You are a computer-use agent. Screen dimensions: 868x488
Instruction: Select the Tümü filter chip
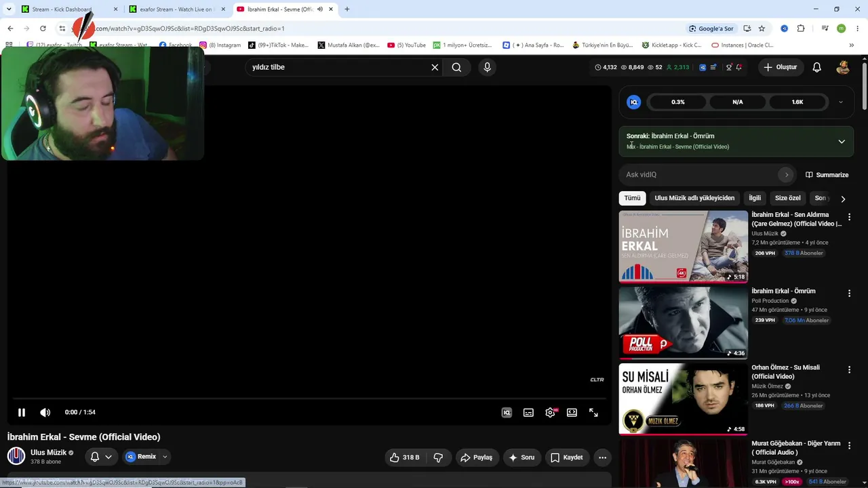click(632, 198)
